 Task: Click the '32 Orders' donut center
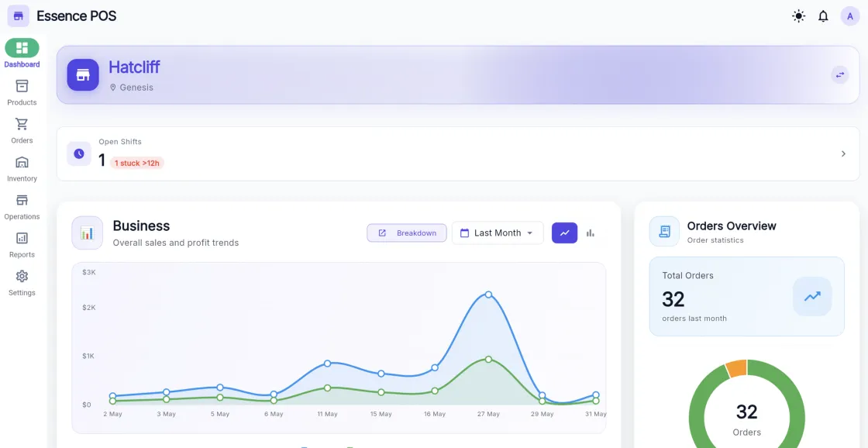click(747, 420)
